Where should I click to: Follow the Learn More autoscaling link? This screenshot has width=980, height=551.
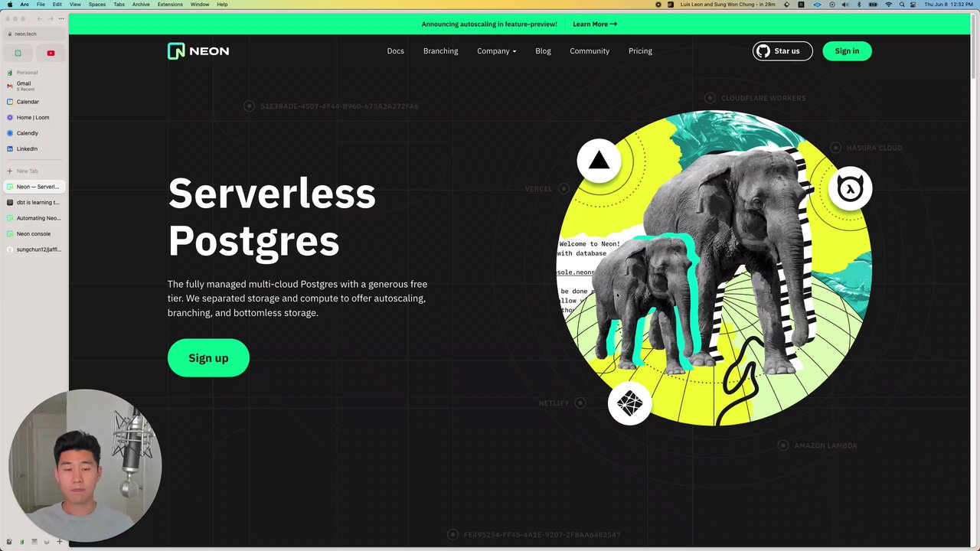point(595,24)
